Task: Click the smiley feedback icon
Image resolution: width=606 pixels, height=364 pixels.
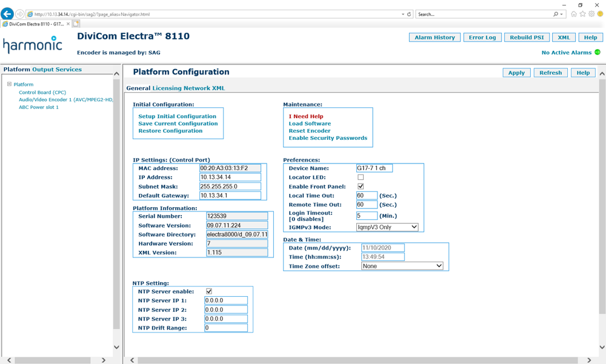Action: click(x=600, y=14)
